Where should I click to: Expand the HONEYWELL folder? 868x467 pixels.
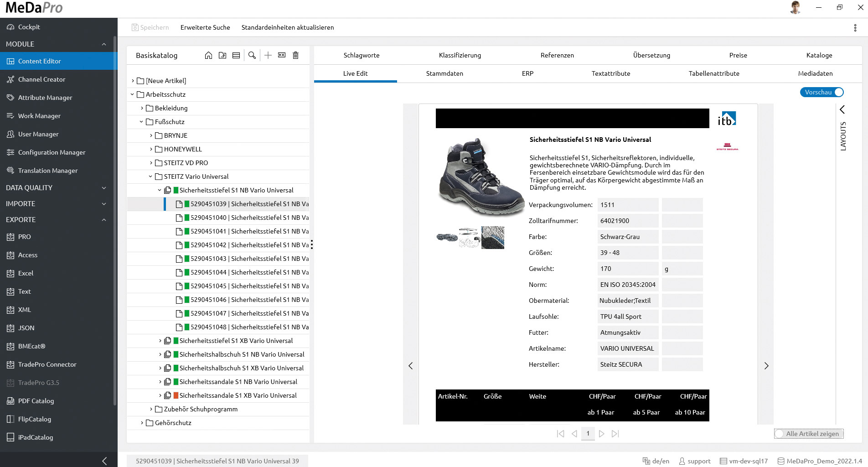click(151, 149)
